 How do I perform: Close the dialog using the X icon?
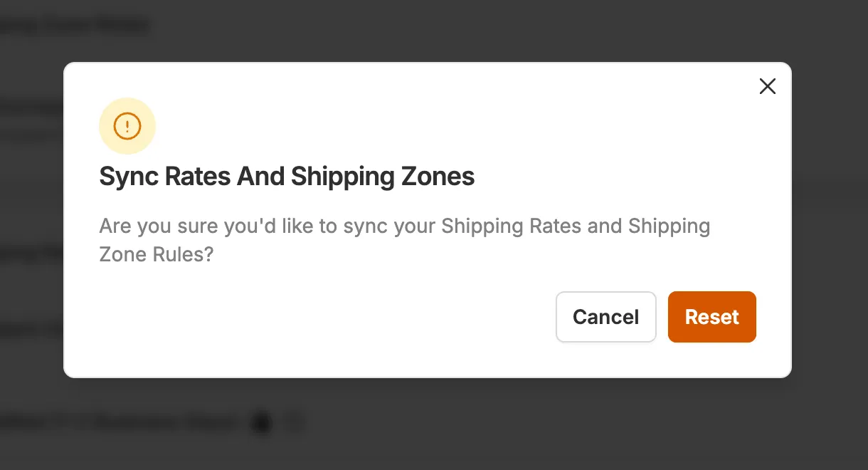point(767,87)
